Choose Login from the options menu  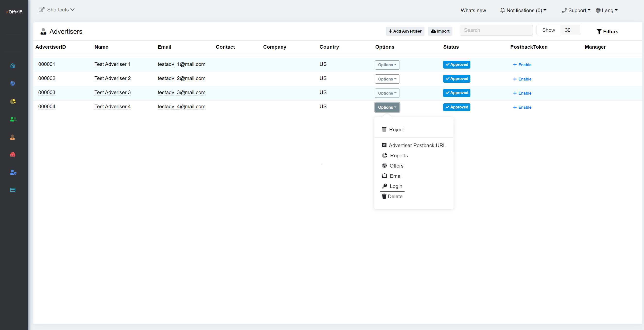pyautogui.click(x=396, y=186)
